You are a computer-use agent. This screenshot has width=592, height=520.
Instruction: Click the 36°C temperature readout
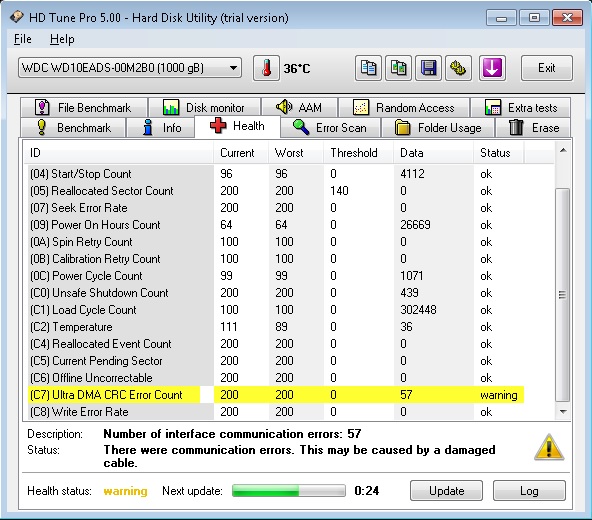click(x=297, y=68)
